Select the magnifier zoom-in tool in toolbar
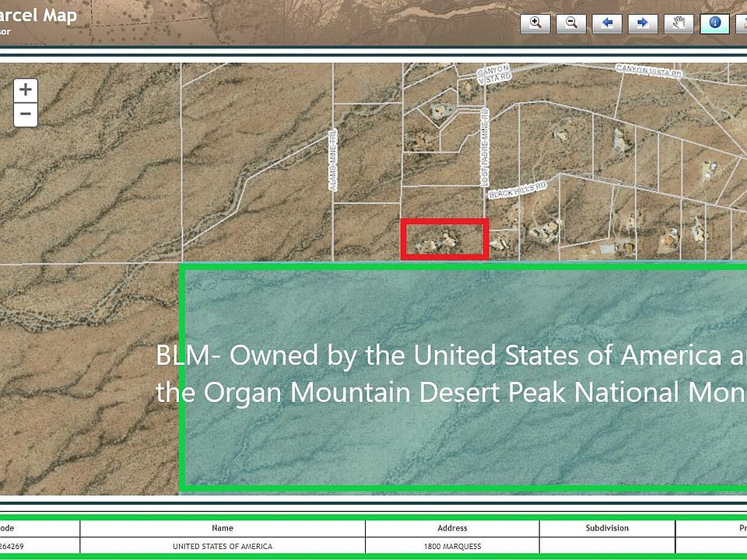The height and width of the screenshot is (560, 747). click(x=535, y=23)
